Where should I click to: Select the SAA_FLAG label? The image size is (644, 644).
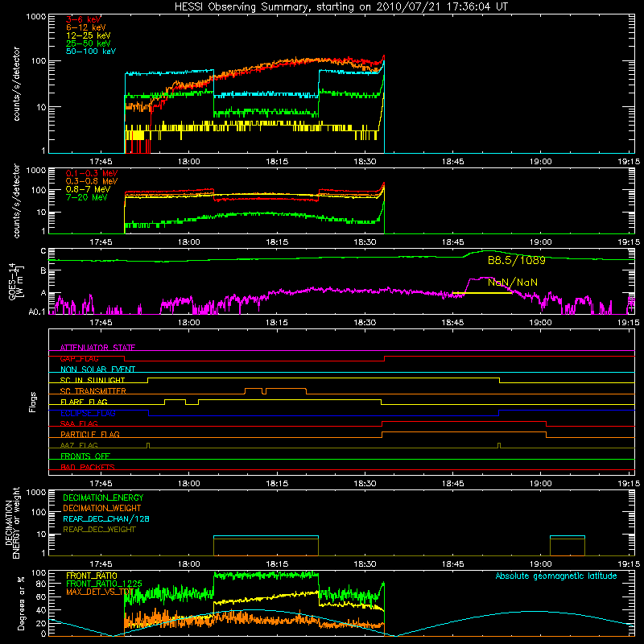click(x=79, y=423)
